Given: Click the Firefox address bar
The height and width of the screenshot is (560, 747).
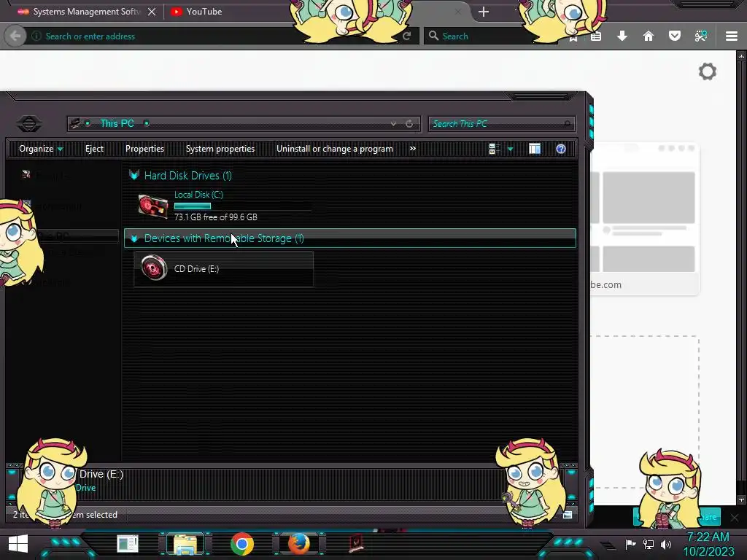Looking at the screenshot, I should pyautogui.click(x=219, y=36).
